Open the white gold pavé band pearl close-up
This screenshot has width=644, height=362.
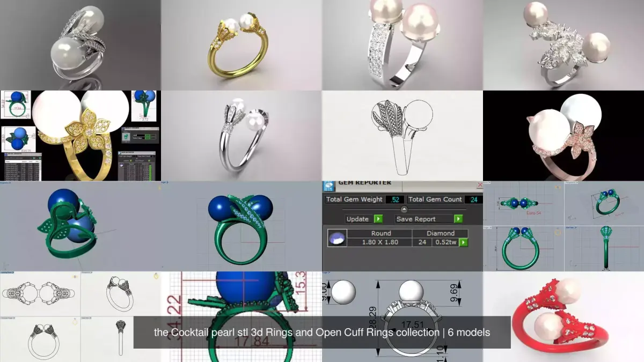pos(402,45)
